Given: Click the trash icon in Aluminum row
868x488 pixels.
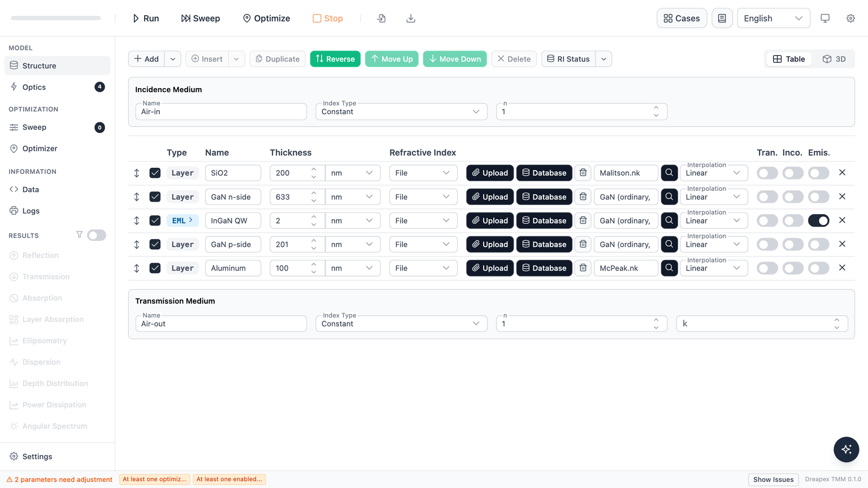Looking at the screenshot, I should 583,268.
